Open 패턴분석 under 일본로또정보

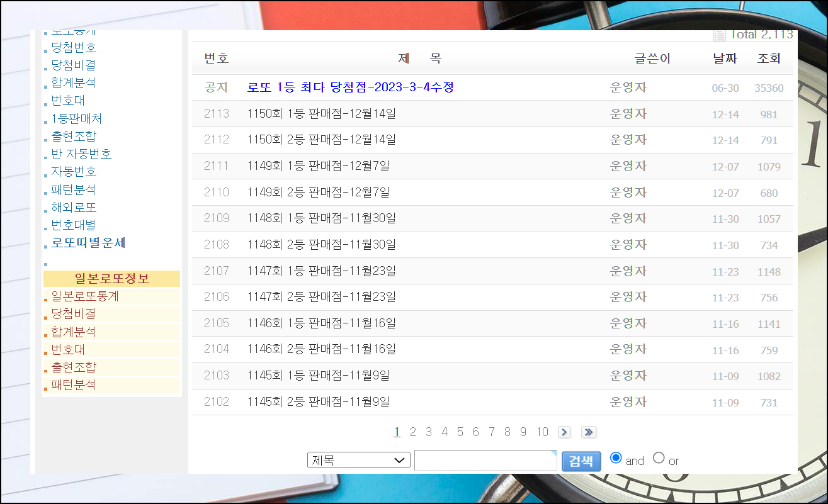coord(74,384)
